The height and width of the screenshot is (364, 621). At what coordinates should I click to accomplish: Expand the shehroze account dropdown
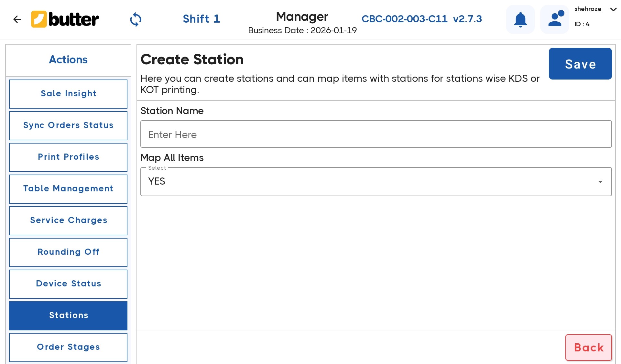(x=613, y=10)
